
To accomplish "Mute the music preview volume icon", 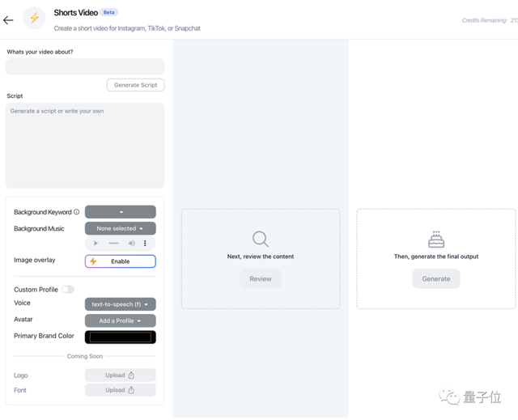I will pos(131,243).
